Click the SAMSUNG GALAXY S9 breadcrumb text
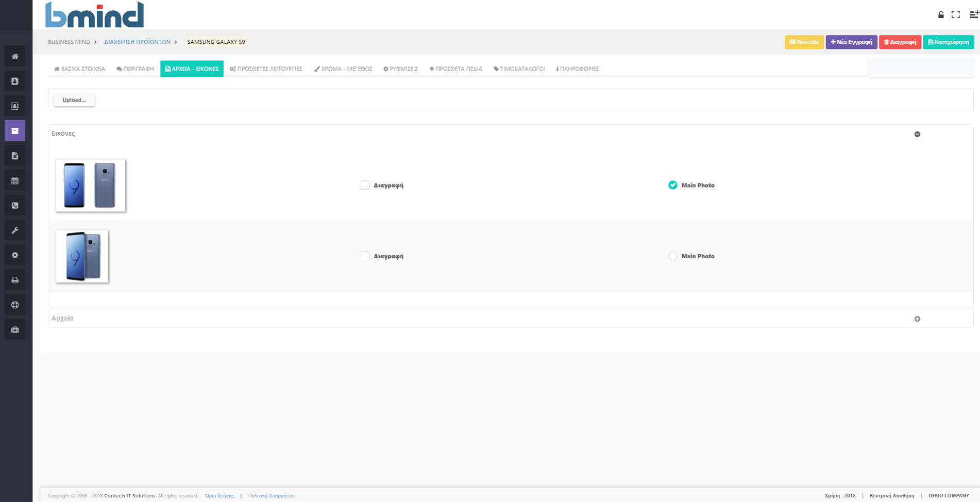The width and height of the screenshot is (980, 502). click(216, 42)
